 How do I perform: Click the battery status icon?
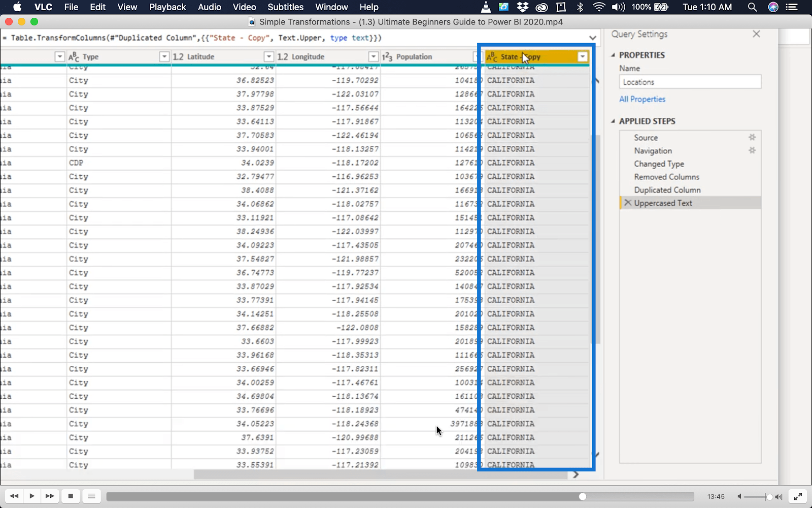pos(661,7)
